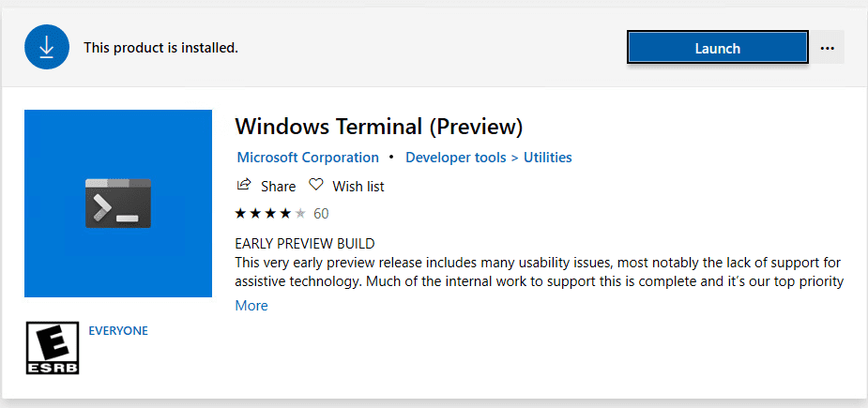The height and width of the screenshot is (408, 868).
Task: Select the Share text label
Action: tap(279, 186)
